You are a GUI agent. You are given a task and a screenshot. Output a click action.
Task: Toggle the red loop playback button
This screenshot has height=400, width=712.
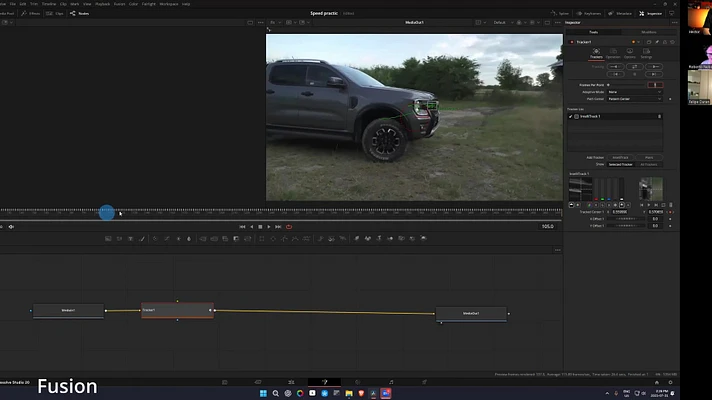(289, 227)
